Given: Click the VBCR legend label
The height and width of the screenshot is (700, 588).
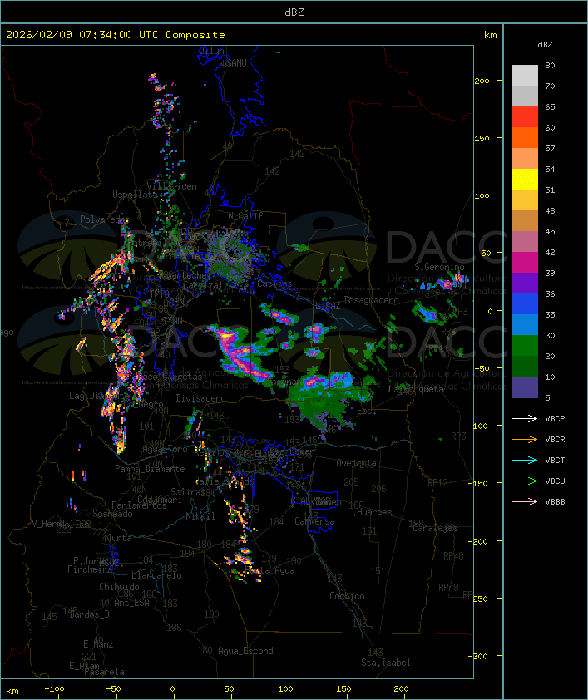Looking at the screenshot, I should point(555,440).
